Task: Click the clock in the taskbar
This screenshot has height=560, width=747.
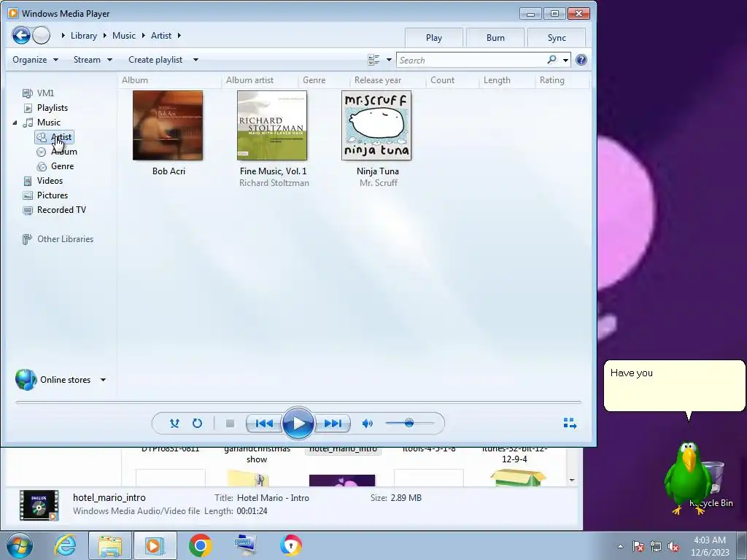Action: [x=710, y=546]
